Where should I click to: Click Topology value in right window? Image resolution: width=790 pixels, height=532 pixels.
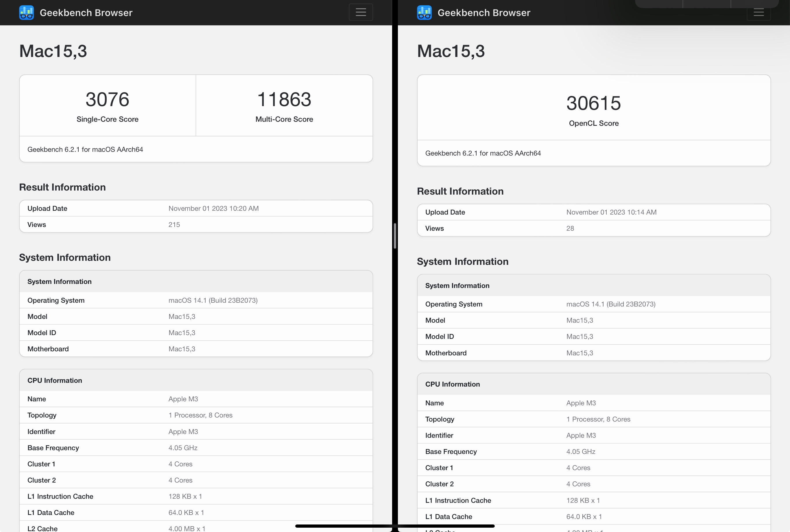click(x=598, y=419)
